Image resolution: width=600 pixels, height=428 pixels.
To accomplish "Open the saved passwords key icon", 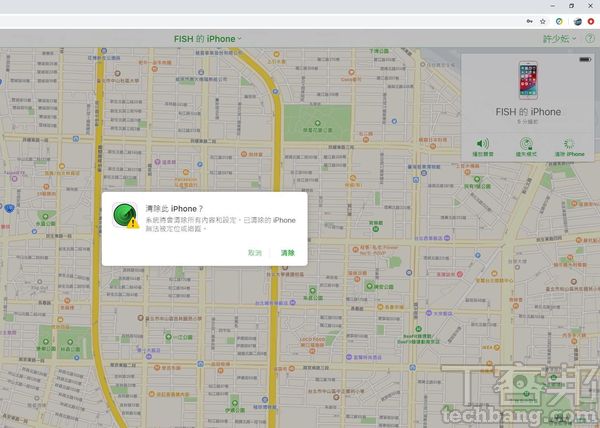I will [530, 21].
